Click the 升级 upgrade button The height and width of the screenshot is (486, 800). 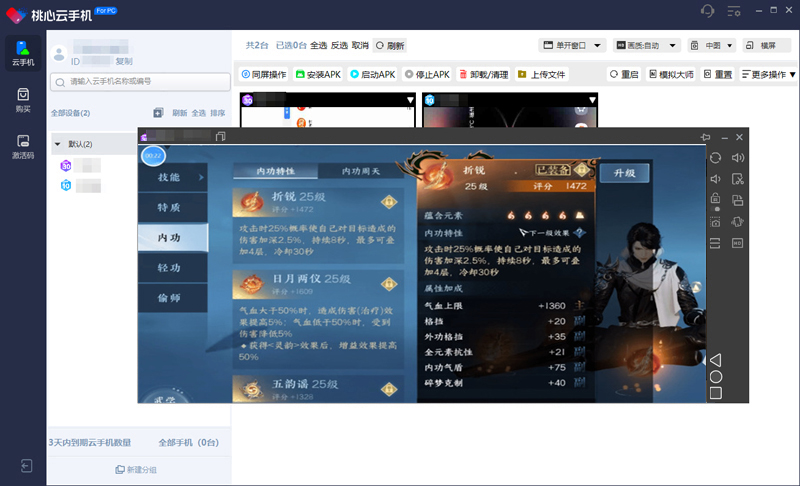(624, 173)
